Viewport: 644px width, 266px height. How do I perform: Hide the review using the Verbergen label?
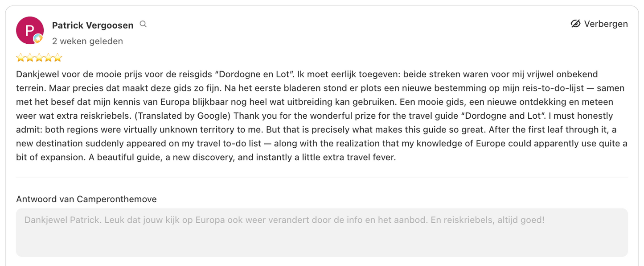click(x=606, y=24)
